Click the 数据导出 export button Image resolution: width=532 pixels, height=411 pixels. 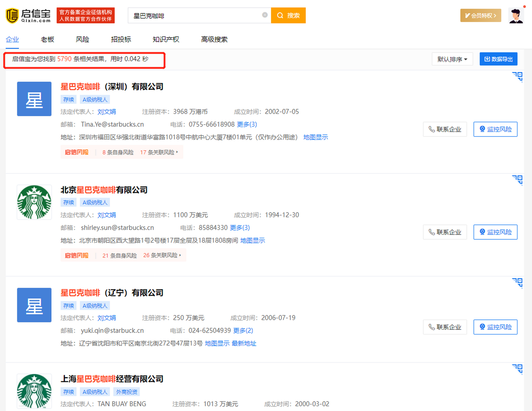(498, 59)
